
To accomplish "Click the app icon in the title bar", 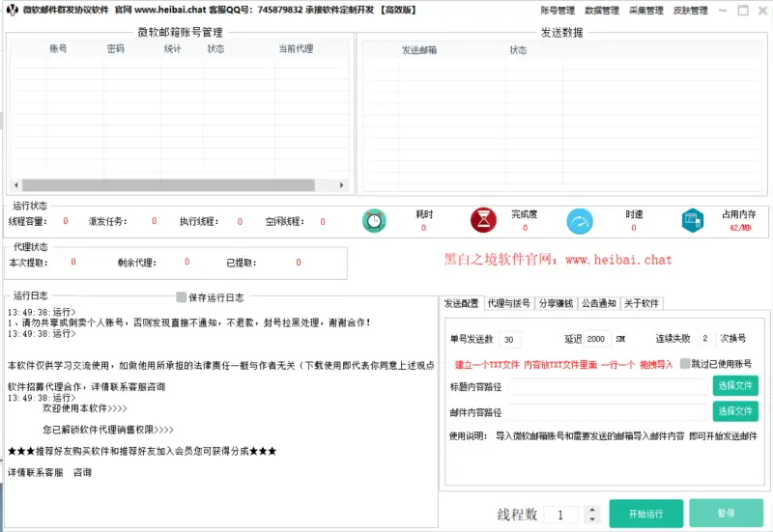I will (x=13, y=10).
